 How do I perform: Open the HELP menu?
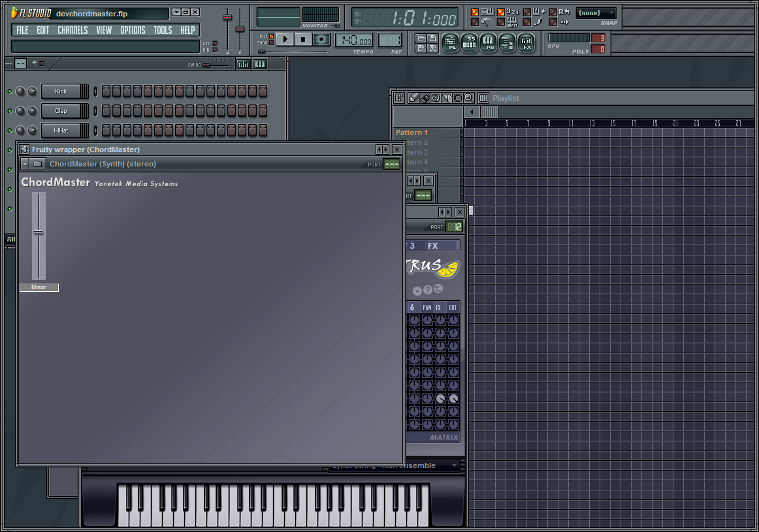(x=187, y=30)
